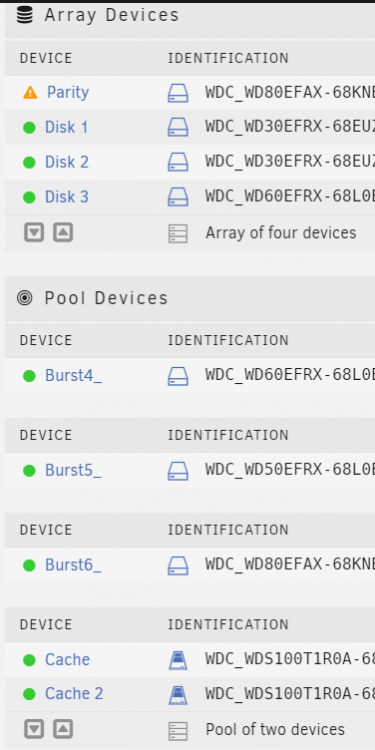Screen dimensions: 375x750
Task: Expand the two-device pool with the down arrow
Action: (x=34, y=729)
